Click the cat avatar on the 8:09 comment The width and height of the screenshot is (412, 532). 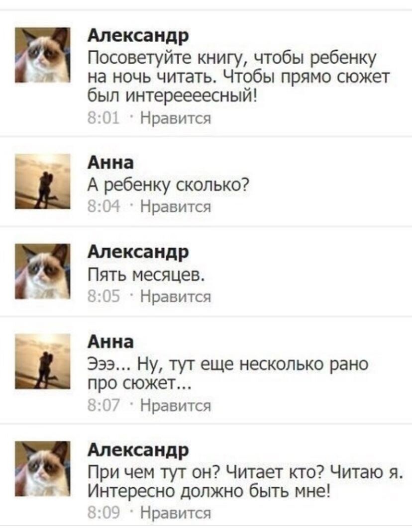pyautogui.click(x=42, y=468)
